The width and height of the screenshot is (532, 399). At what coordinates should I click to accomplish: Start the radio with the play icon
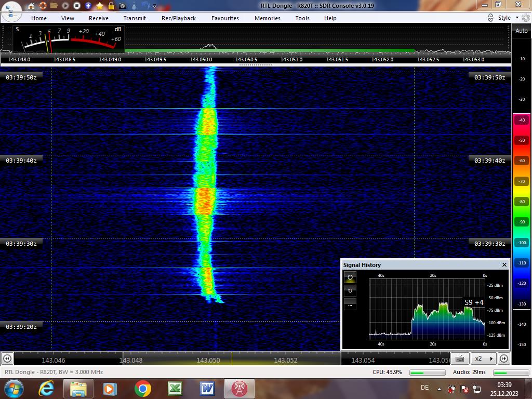65,6
